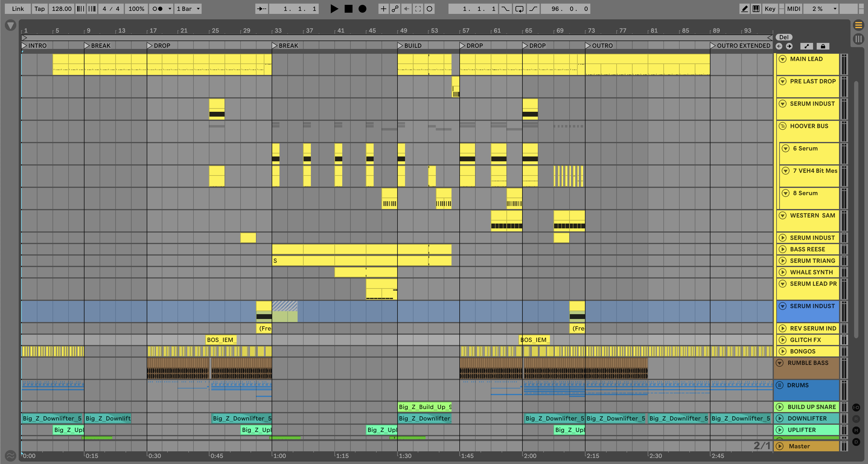This screenshot has height=464, width=868.
Task: Enable Draw Mode pencil icon
Action: (744, 9)
